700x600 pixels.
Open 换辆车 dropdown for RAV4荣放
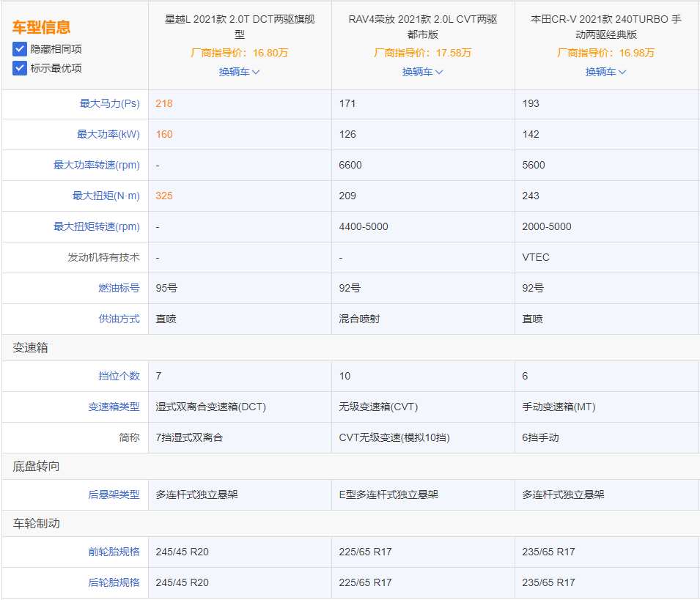[422, 72]
